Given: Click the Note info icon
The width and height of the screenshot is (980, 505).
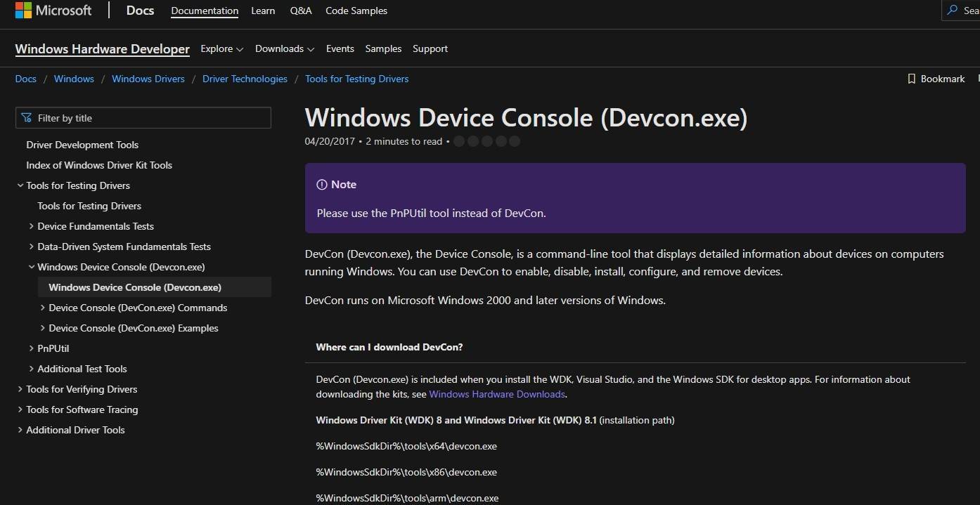Looking at the screenshot, I should (322, 185).
